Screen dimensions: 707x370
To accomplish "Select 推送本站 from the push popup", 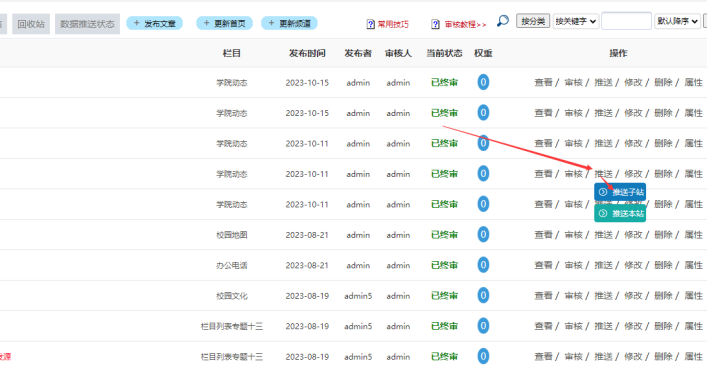I will [x=620, y=213].
